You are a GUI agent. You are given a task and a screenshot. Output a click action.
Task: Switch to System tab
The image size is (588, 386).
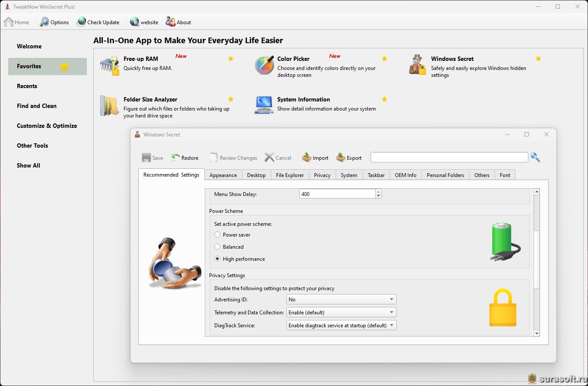[x=349, y=175]
